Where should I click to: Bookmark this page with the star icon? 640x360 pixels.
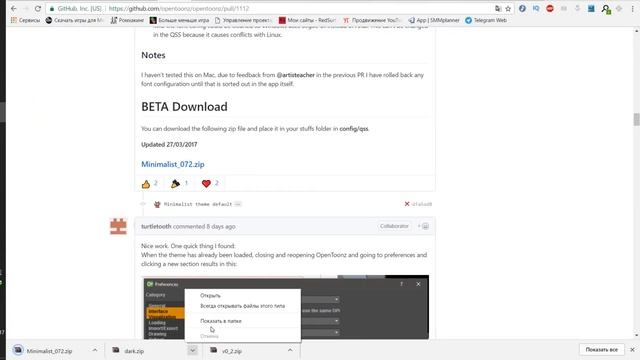(508, 9)
